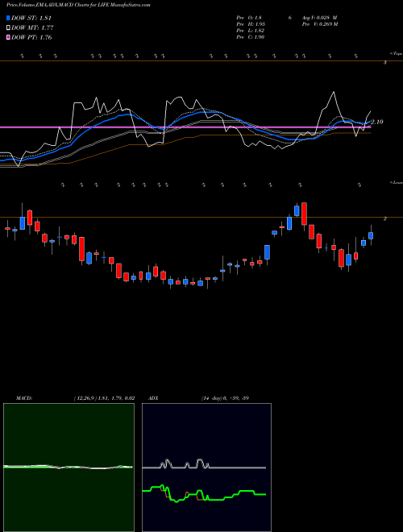Click the thick magenta horizontal line in EMA chart
Screen dimensions: 403x532
tap(185, 127)
